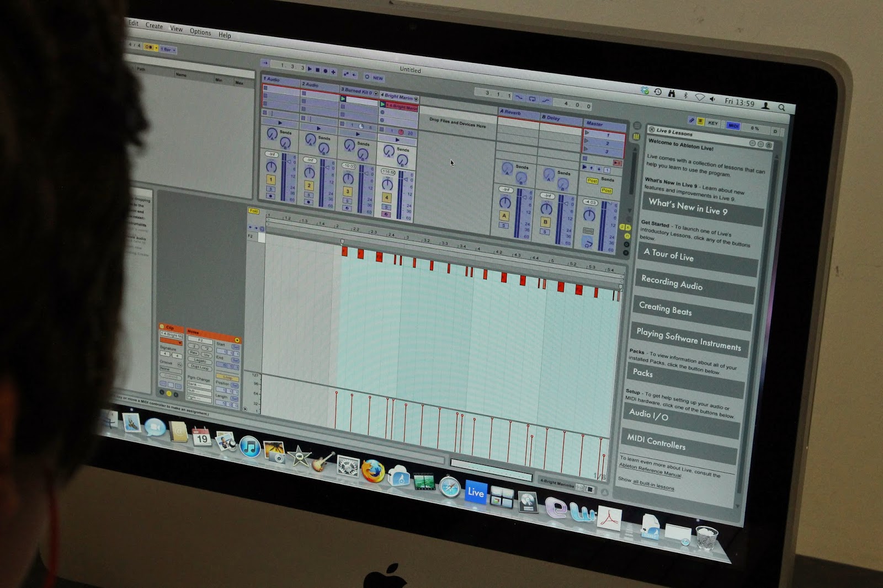Toggle the Punch-Out switch
The image size is (883, 588).
click(x=545, y=101)
